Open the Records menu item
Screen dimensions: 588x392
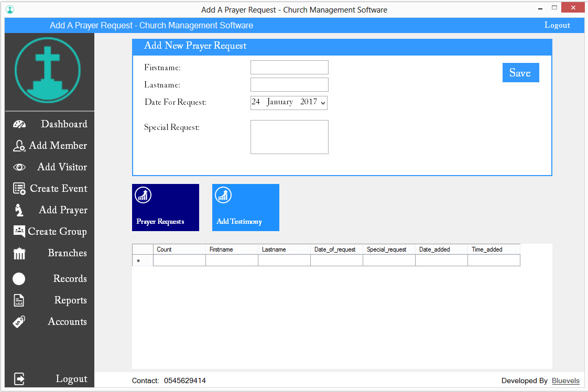[70, 279]
